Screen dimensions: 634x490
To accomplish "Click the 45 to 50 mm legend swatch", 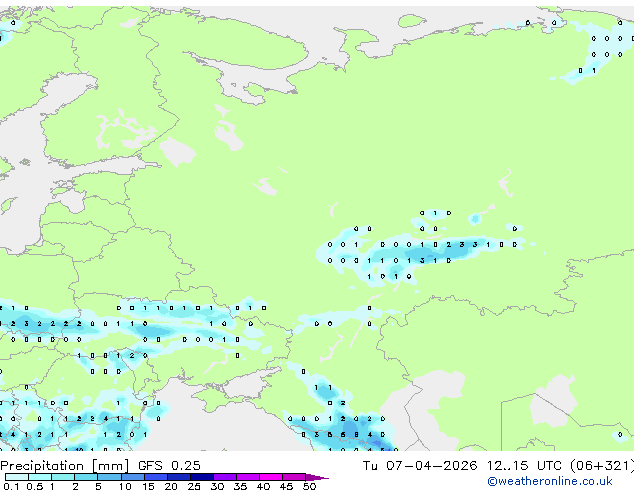I will pos(294,477).
